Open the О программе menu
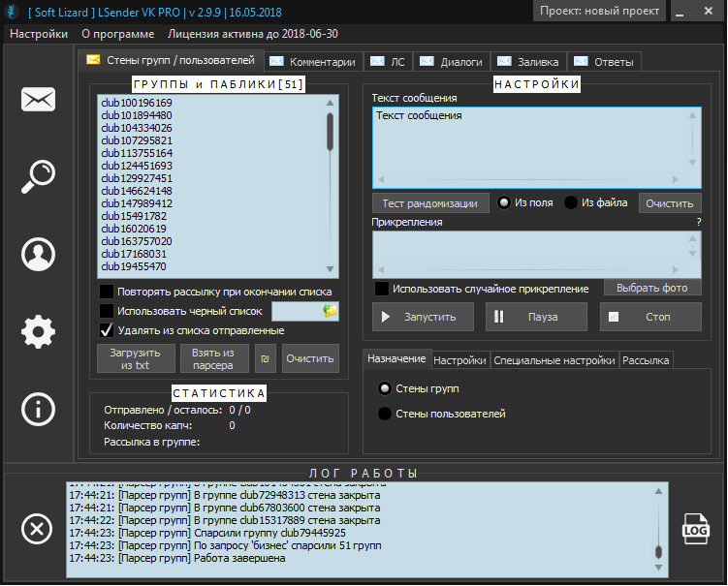 click(118, 34)
